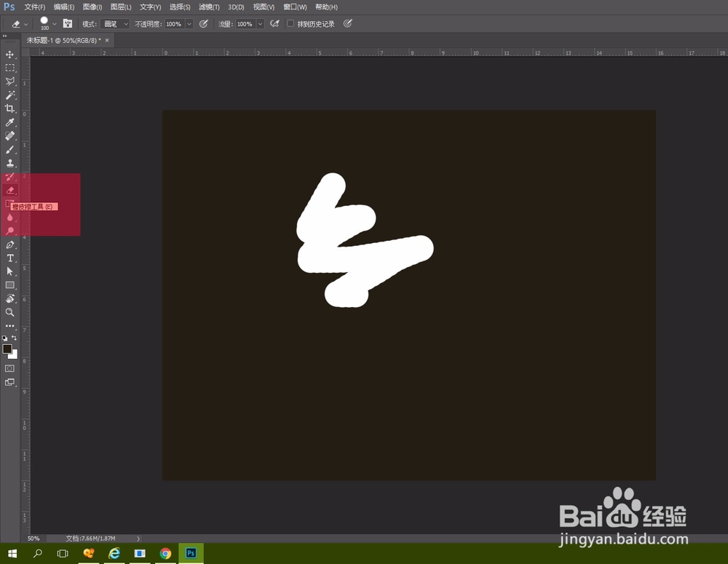728x564 pixels.
Task: Open Task View on the taskbar
Action: pyautogui.click(x=63, y=553)
